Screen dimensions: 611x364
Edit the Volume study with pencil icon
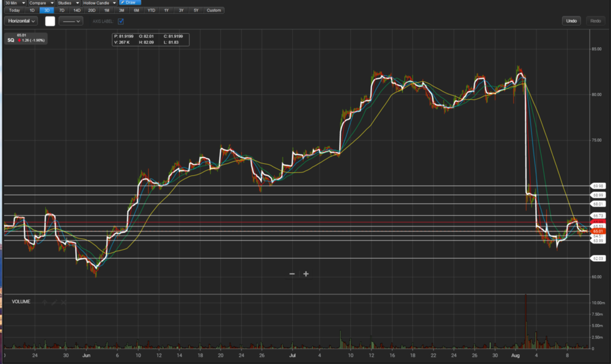(x=54, y=302)
